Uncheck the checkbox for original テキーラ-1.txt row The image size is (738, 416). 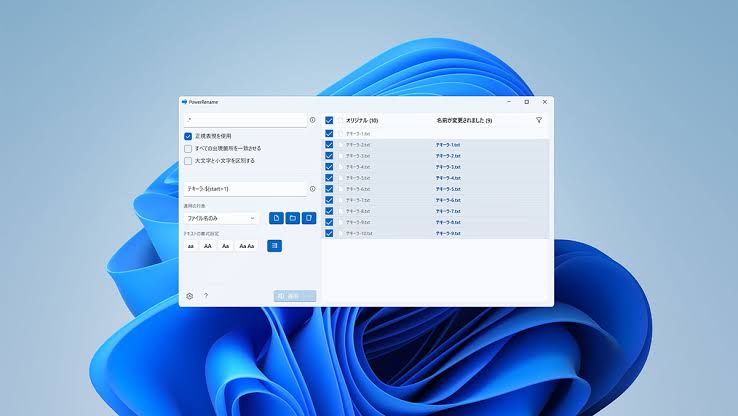coord(329,134)
